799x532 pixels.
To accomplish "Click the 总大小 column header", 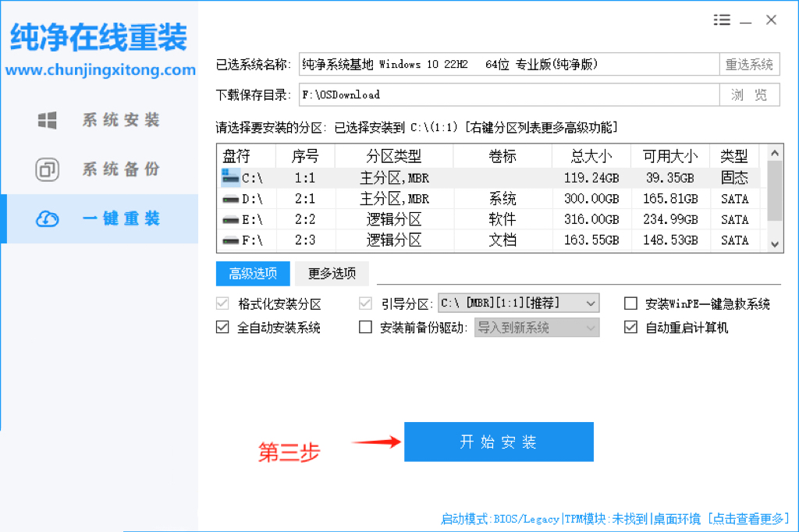I will (x=591, y=156).
